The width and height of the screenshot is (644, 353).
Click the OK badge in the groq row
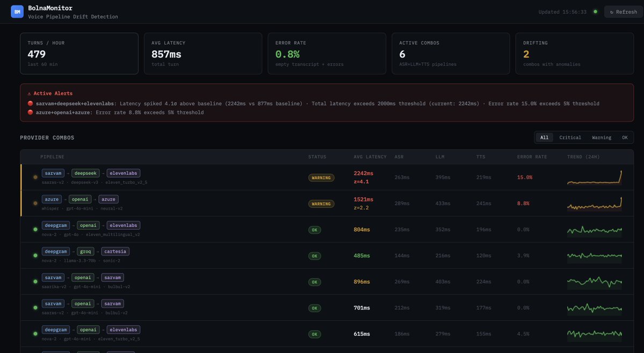(315, 256)
